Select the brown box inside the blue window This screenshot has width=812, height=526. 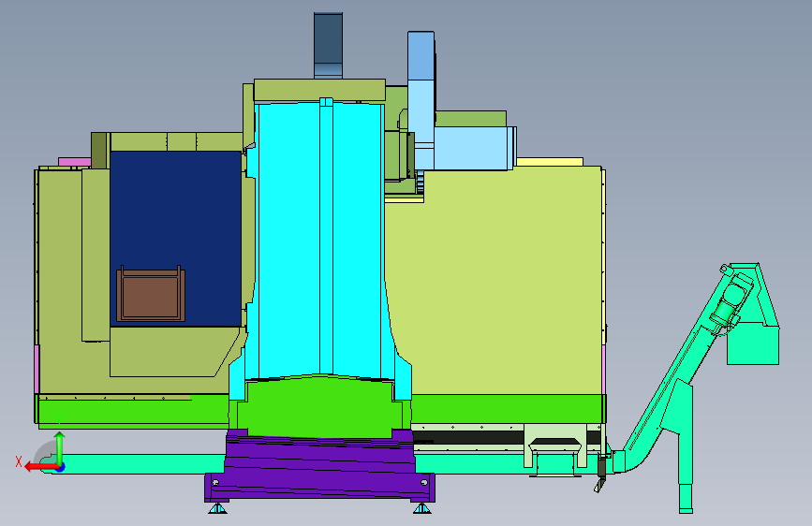[x=151, y=294]
